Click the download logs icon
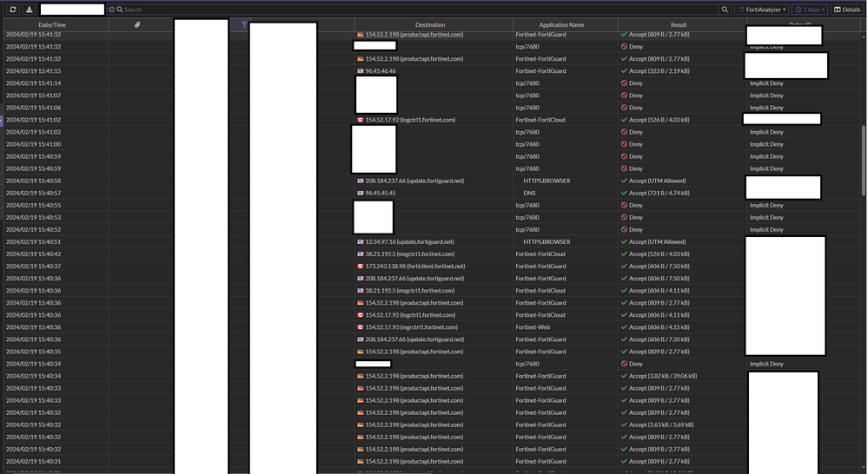This screenshot has height=474, width=868. tap(30, 10)
